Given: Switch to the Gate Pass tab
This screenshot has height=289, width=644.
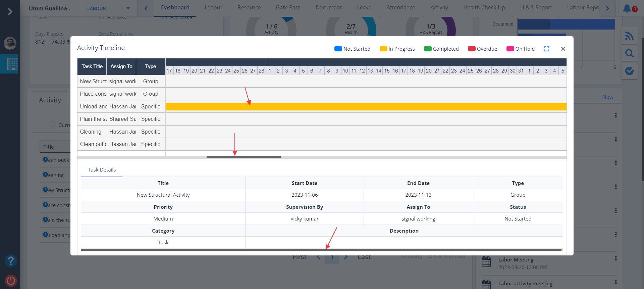Looking at the screenshot, I should [x=288, y=7].
